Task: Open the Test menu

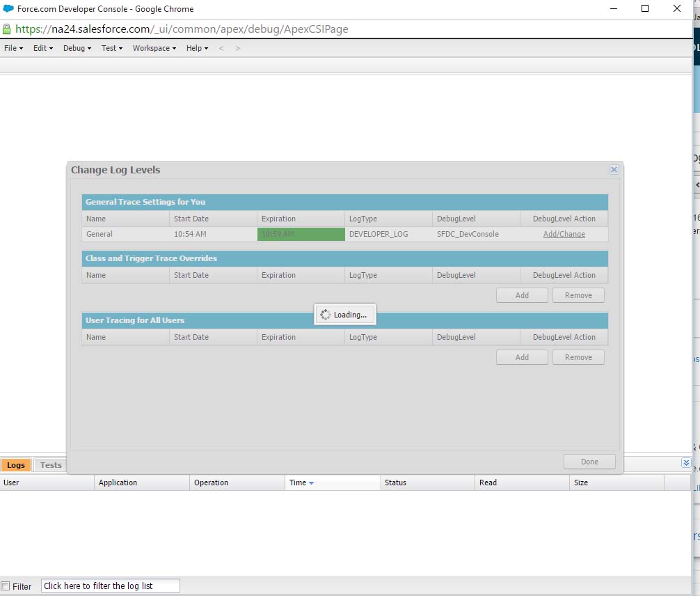Action: [x=112, y=48]
